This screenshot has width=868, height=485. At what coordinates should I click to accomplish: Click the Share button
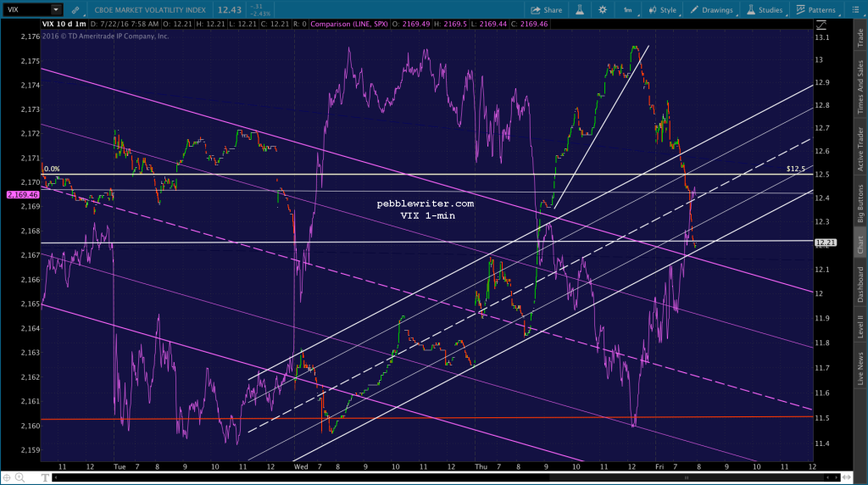547,10
